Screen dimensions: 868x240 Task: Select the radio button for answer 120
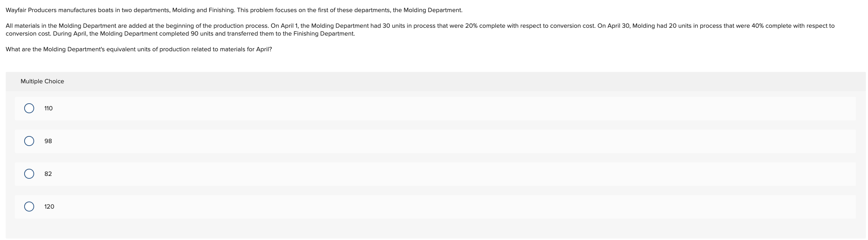pos(30,206)
